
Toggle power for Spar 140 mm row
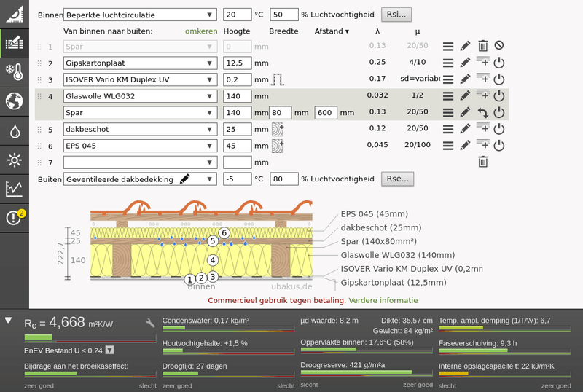pos(499,112)
